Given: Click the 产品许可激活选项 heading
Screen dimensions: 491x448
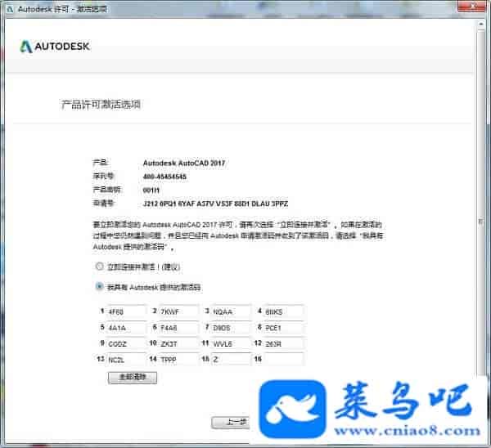Looking at the screenshot, I should pyautogui.click(x=101, y=104).
